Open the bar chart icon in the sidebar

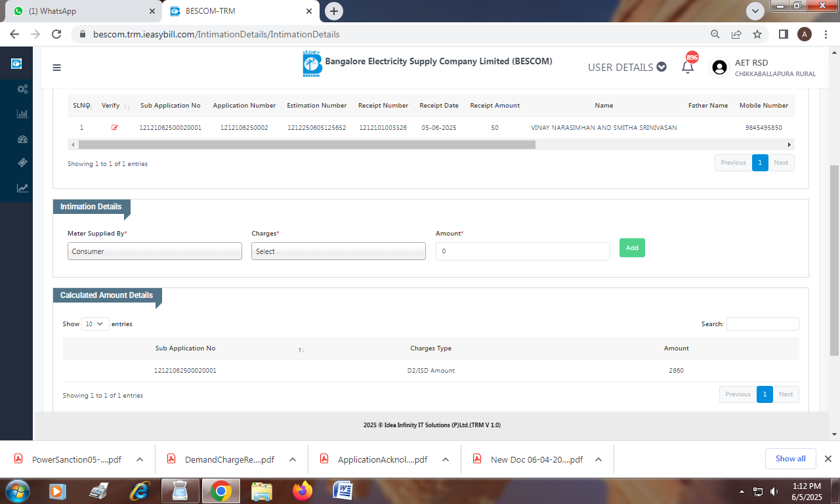coord(22,114)
